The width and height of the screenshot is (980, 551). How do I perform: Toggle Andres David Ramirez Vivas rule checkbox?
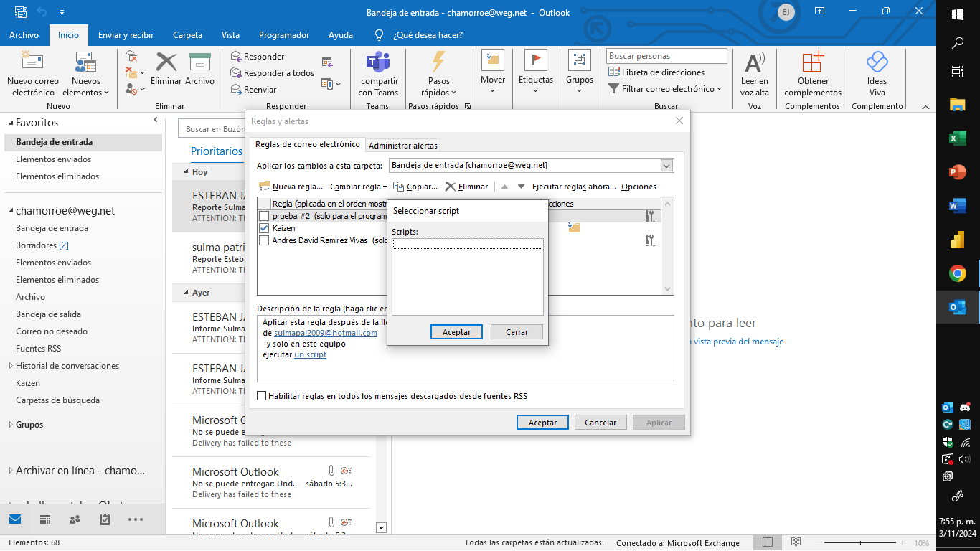[264, 240]
